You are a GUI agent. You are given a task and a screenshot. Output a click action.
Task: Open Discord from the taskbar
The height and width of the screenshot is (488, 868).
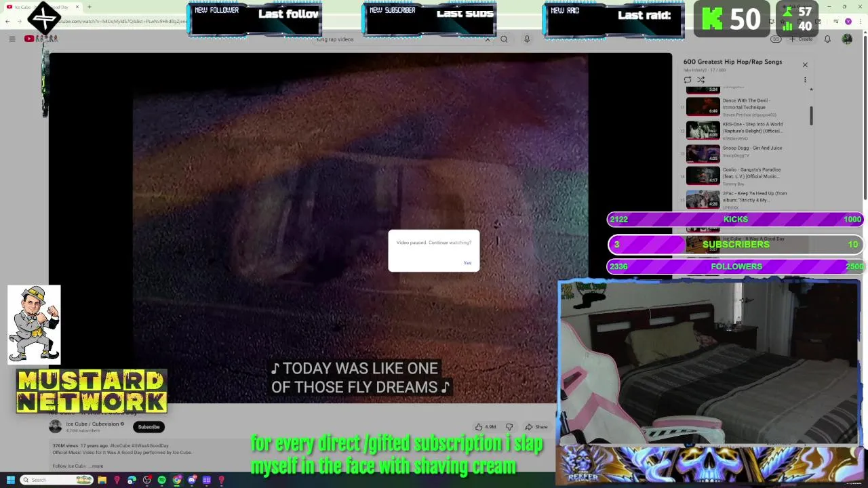(191, 480)
